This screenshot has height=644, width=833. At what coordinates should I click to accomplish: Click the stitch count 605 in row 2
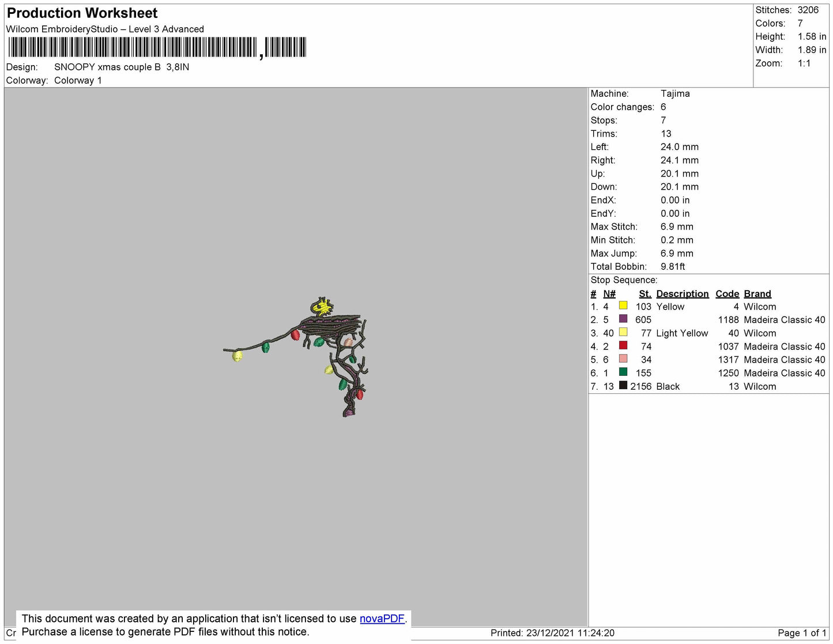[643, 319]
